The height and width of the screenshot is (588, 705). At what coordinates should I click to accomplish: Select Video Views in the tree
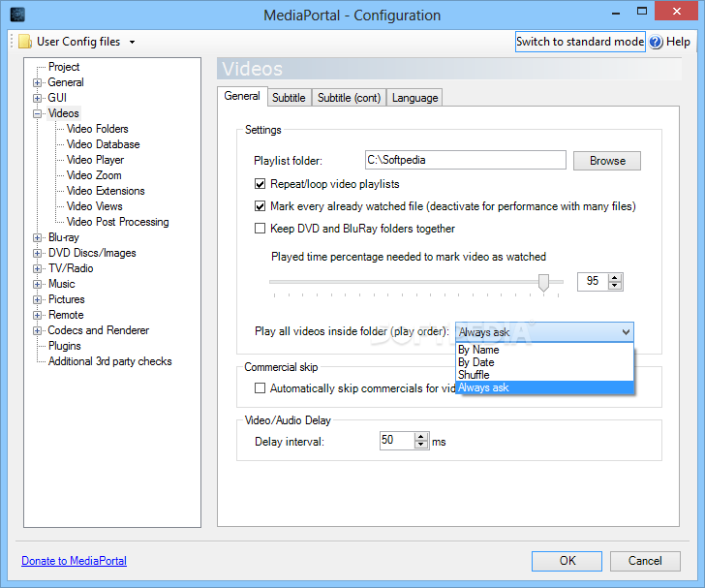[95, 206]
